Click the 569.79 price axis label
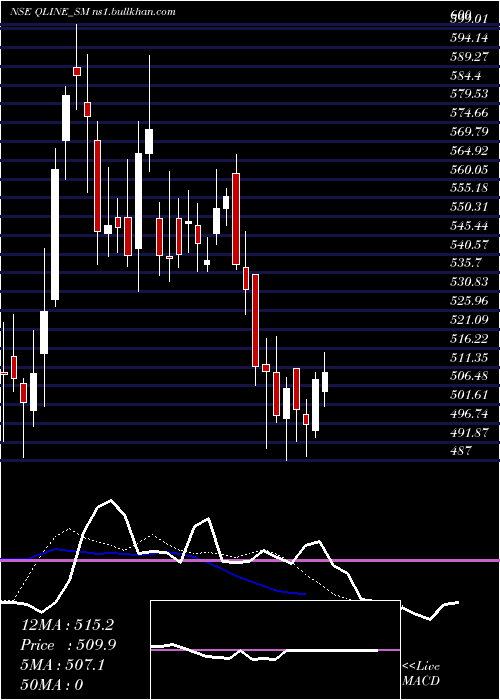The width and height of the screenshot is (500, 700). click(x=469, y=132)
